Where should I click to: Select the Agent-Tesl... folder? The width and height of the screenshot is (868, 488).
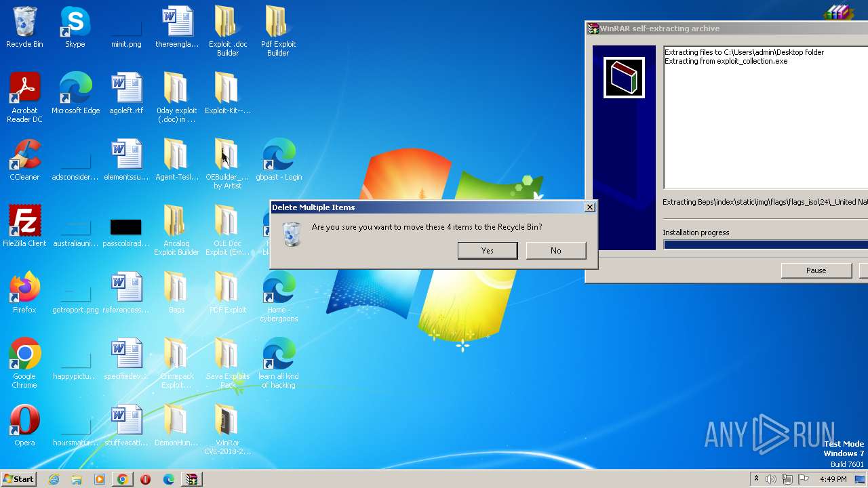pos(176,161)
